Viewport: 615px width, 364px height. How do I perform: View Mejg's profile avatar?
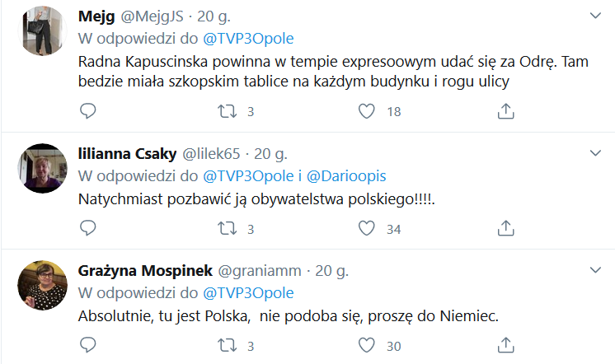(x=42, y=30)
